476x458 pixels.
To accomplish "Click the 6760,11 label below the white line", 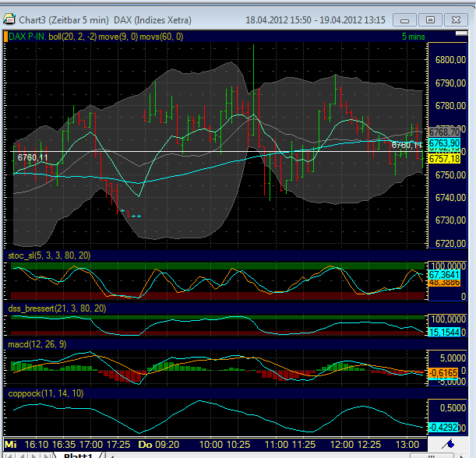I will (33, 157).
